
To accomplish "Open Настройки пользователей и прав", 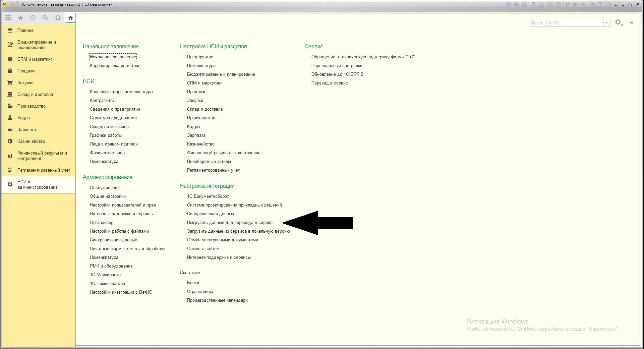I will (123, 205).
